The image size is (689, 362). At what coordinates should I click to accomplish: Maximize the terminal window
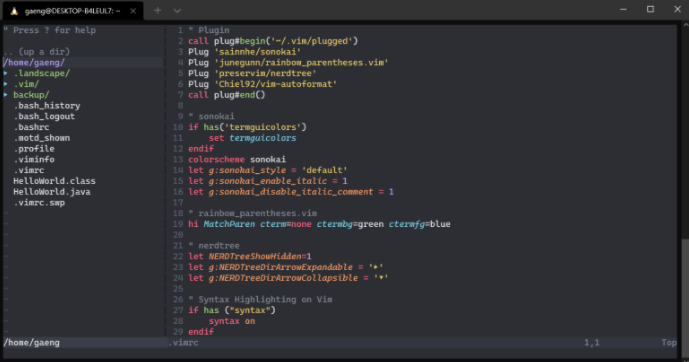coord(650,9)
